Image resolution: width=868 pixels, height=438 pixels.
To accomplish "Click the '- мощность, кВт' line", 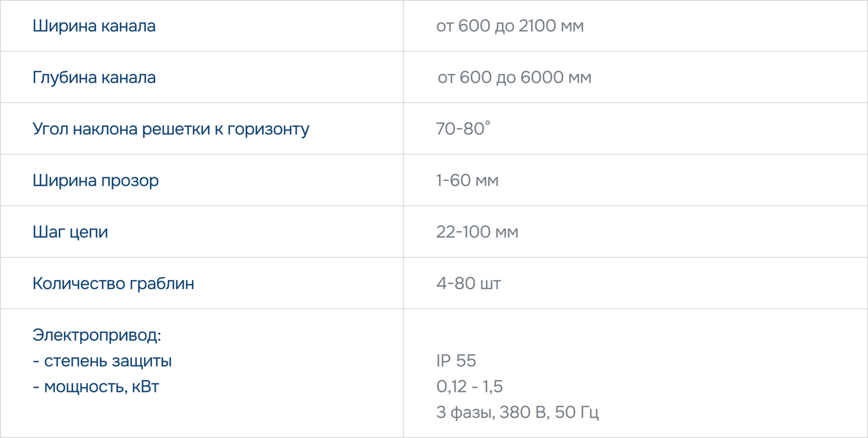I will pyautogui.click(x=96, y=387).
